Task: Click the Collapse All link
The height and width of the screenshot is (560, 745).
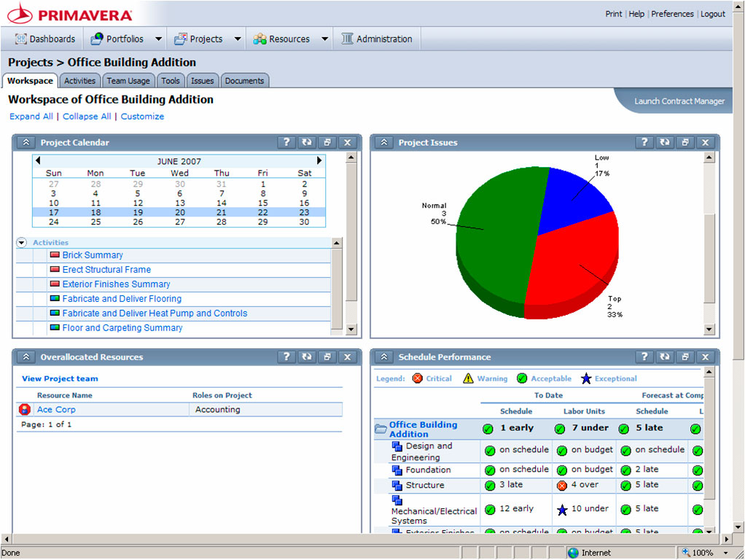Action: pos(87,117)
